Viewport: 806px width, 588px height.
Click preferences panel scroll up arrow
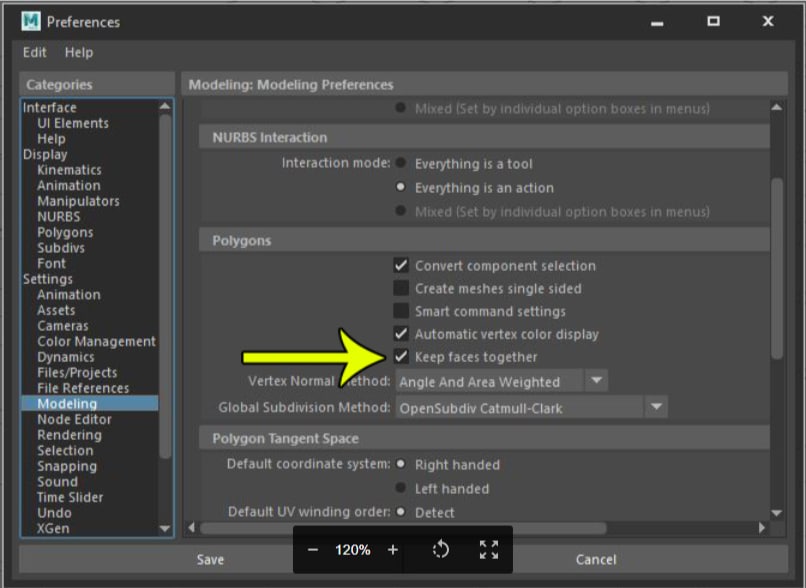point(777,107)
